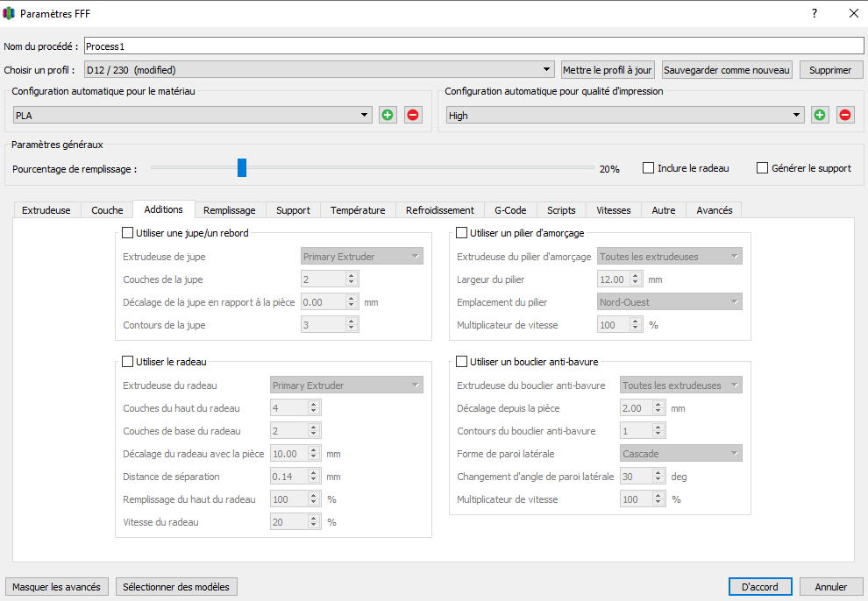Click the Simplify3D app icon in title bar
This screenshot has width=868, height=601.
[x=9, y=13]
